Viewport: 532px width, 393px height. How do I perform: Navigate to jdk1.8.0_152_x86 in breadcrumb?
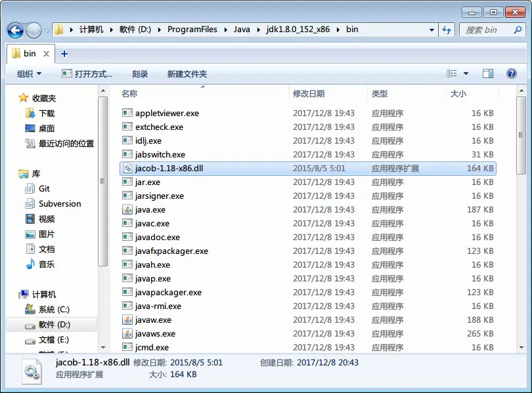[298, 30]
